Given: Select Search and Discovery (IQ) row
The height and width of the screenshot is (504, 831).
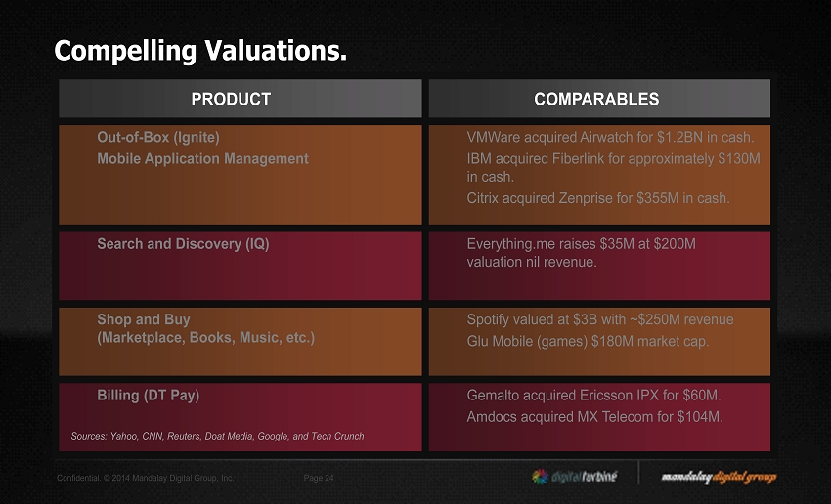Looking at the screenshot, I should coord(183,244).
